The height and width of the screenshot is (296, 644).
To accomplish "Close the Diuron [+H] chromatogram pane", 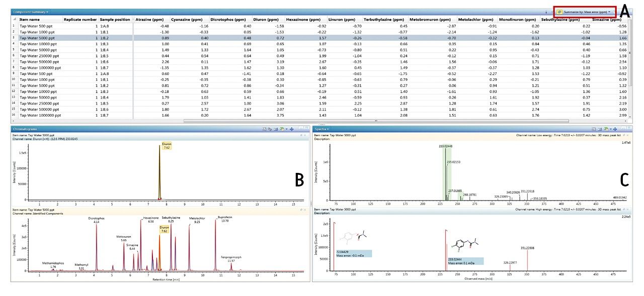I will pos(305,135).
